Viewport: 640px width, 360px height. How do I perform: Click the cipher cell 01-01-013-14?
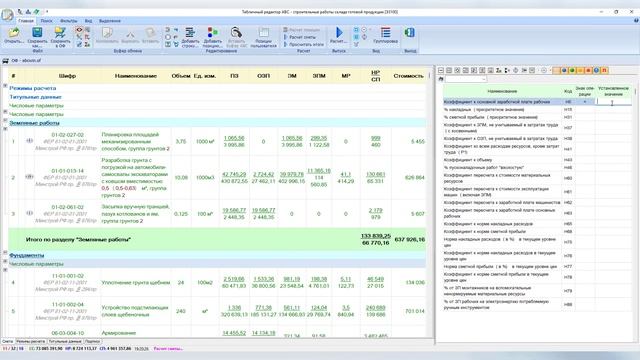tap(67, 171)
